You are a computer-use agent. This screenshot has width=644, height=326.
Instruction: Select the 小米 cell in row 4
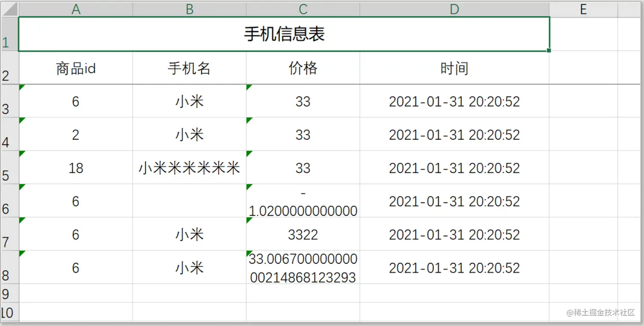190,134
